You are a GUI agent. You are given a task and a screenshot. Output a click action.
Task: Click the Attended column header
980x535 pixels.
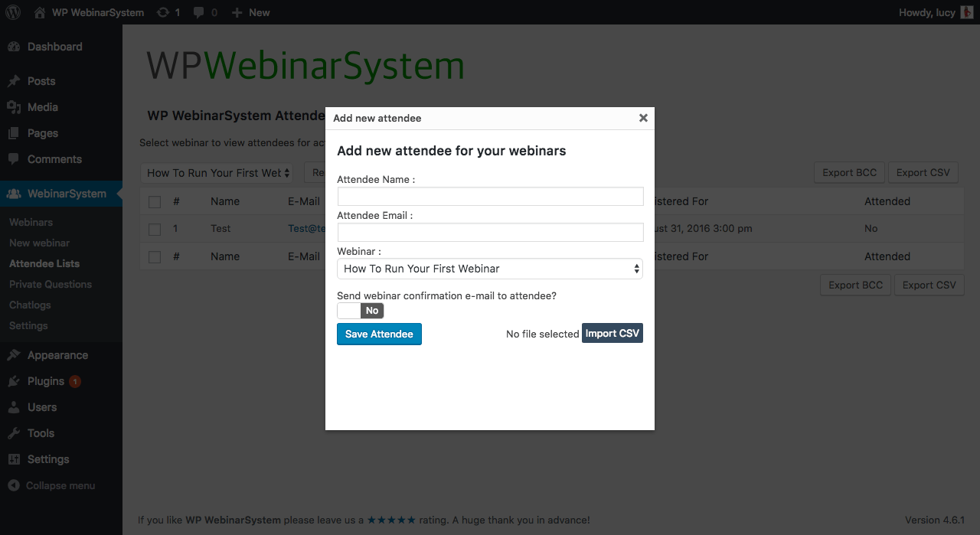887,201
